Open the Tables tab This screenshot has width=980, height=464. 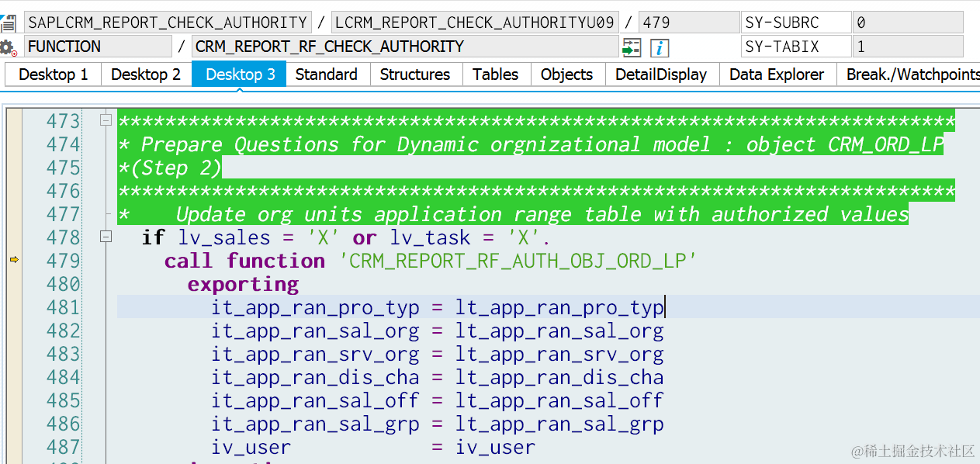(x=496, y=74)
